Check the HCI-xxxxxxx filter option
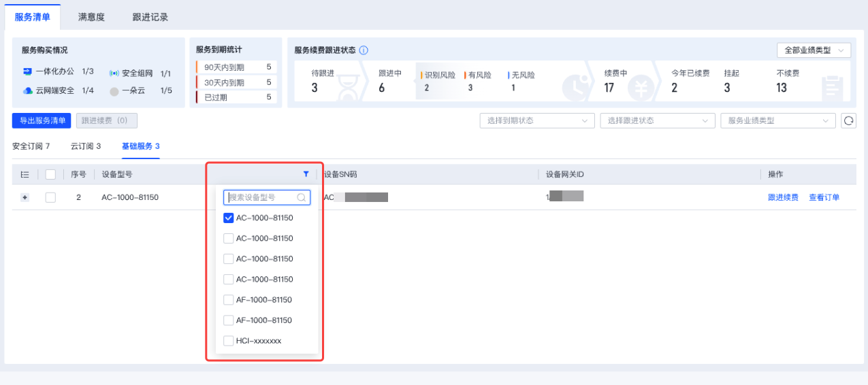 pyautogui.click(x=229, y=341)
